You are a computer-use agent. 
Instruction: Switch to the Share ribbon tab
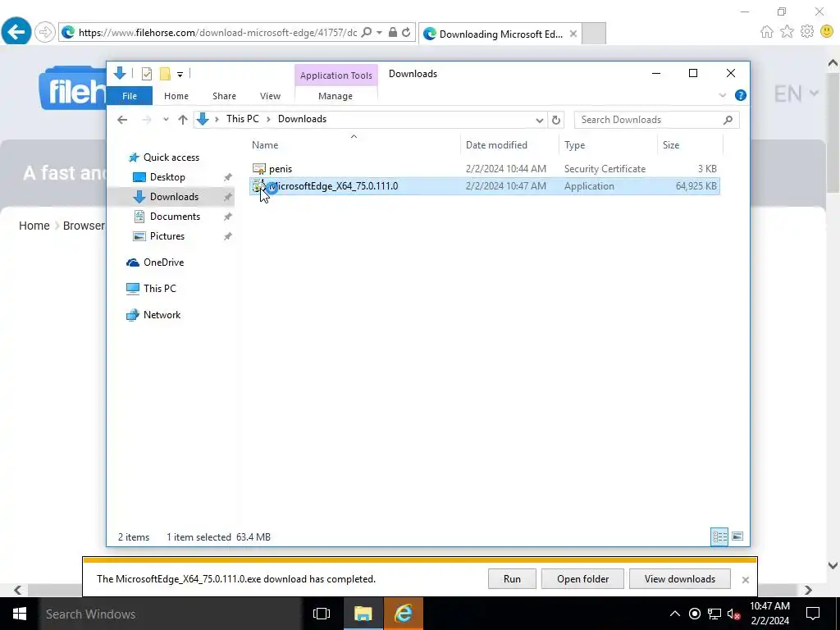pos(224,96)
